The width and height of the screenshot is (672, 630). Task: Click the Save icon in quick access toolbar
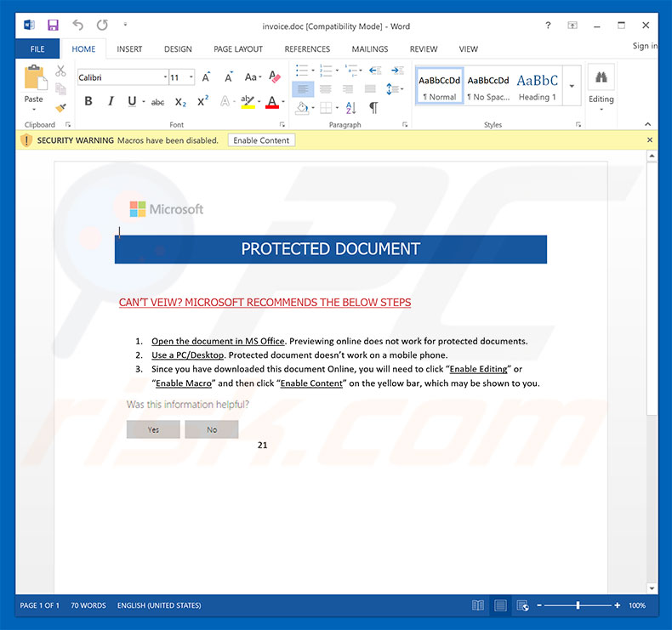(53, 26)
